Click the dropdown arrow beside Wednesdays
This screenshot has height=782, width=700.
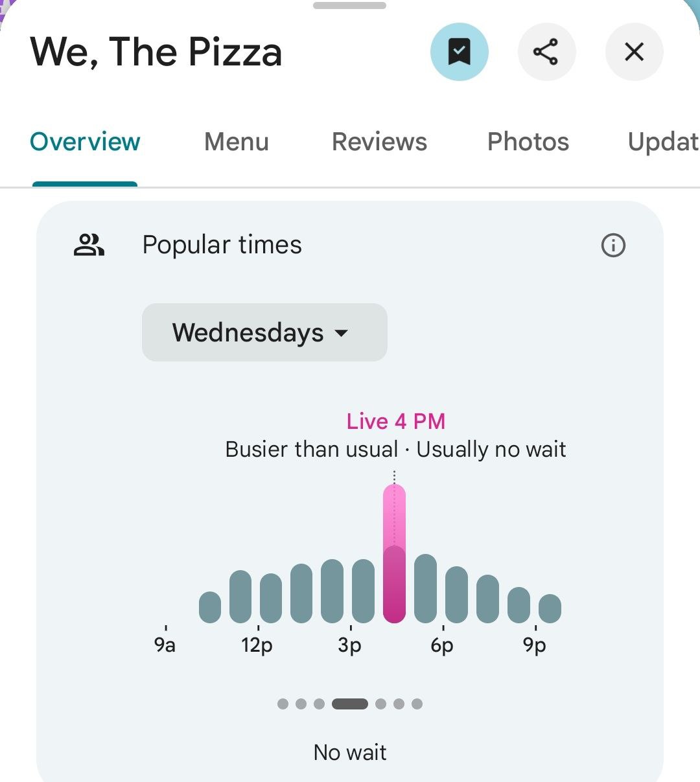point(341,333)
